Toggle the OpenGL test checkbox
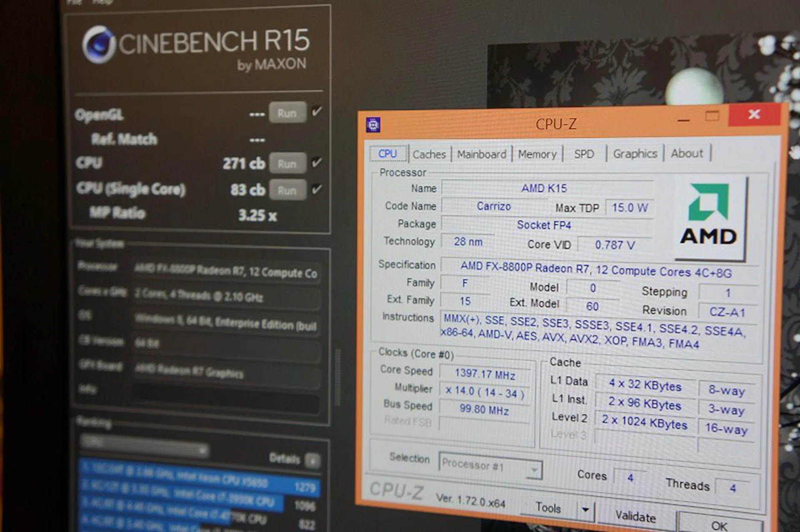The height and width of the screenshot is (532, 800). pyautogui.click(x=317, y=111)
